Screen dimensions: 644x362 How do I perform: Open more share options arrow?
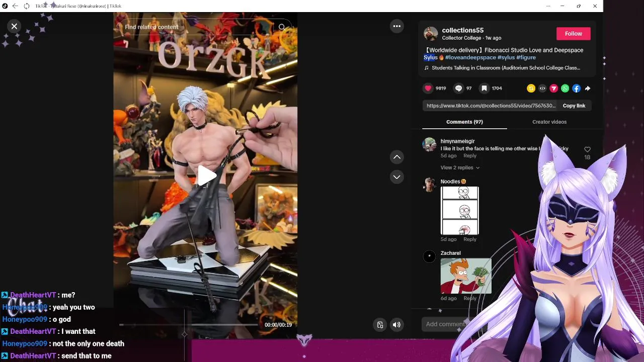coord(588,88)
